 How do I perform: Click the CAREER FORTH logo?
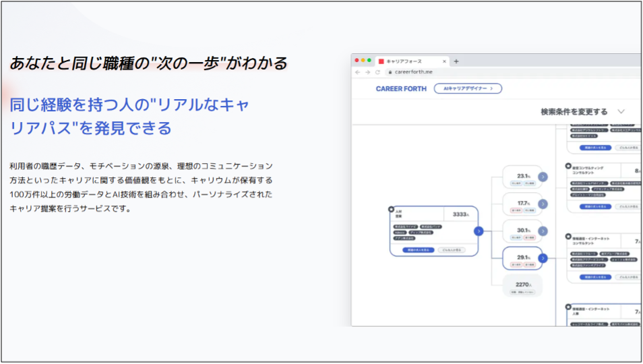(x=401, y=88)
